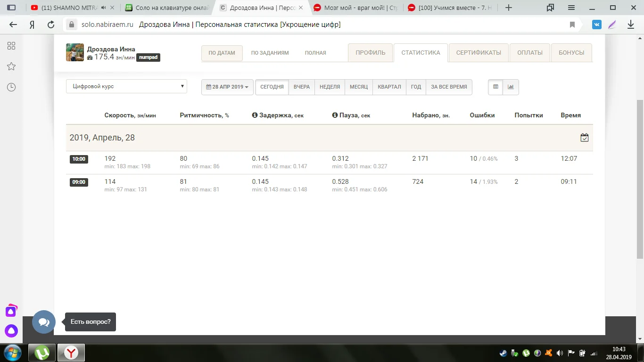Image resolution: width=644 pixels, height=362 pixels.
Task: Open history clock in left sidebar
Action: click(11, 87)
